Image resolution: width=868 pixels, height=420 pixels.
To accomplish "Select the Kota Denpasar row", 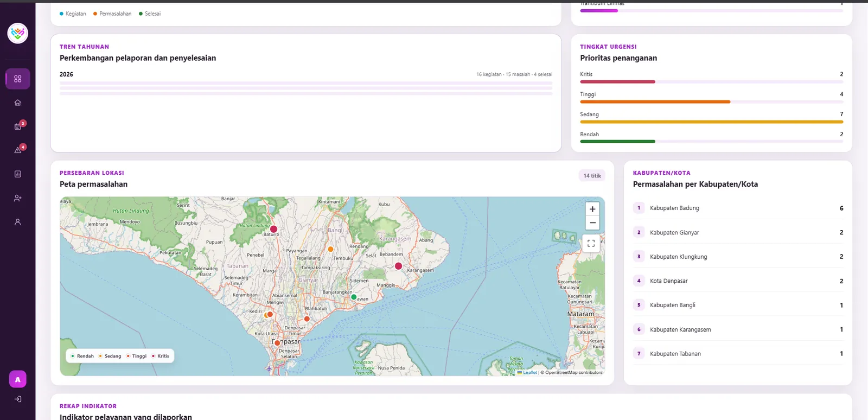I will tap(738, 281).
